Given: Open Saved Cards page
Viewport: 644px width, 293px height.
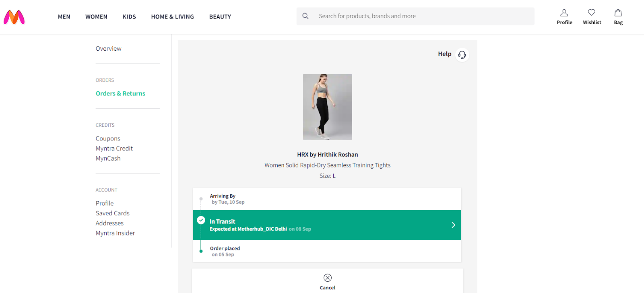Looking at the screenshot, I should (112, 213).
